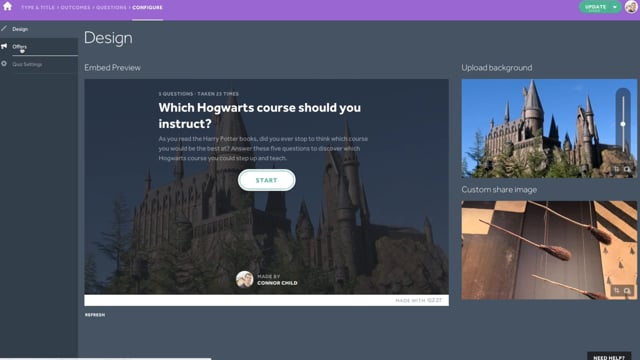Viewport: 640px width, 360px height.
Task: Switch to the Questions step
Action: [x=111, y=7]
